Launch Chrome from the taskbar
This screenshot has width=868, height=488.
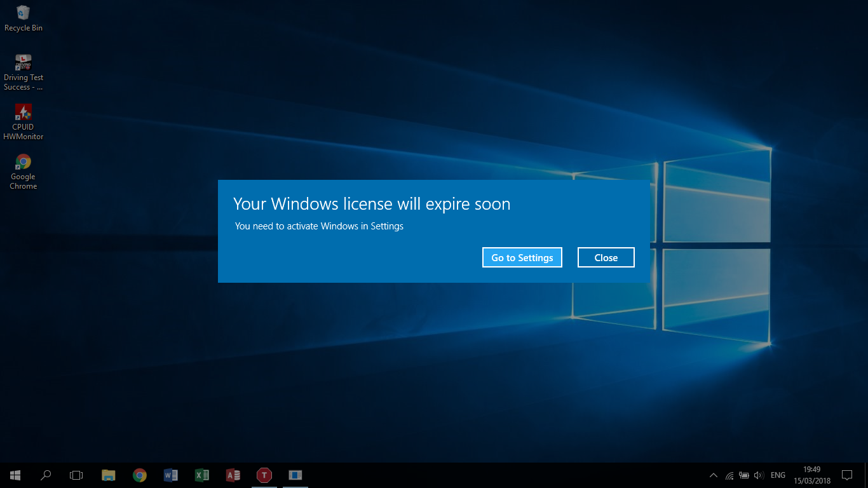point(140,475)
